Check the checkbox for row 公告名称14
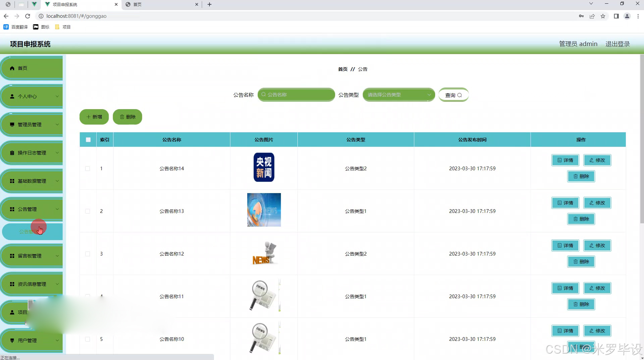The image size is (644, 360). (88, 169)
